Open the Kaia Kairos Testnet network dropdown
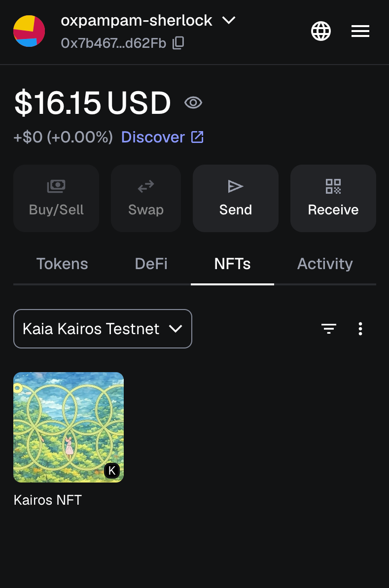 (103, 329)
